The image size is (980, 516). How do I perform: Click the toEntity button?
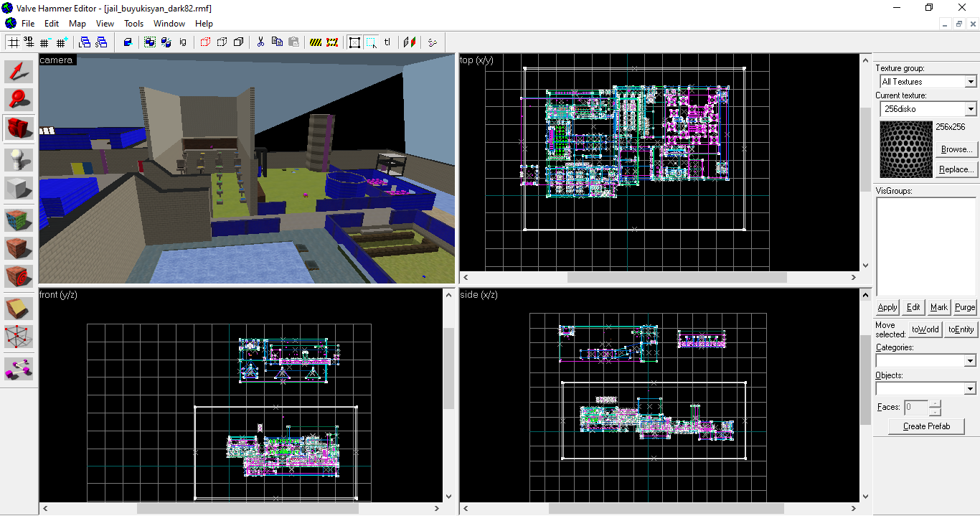pyautogui.click(x=961, y=329)
